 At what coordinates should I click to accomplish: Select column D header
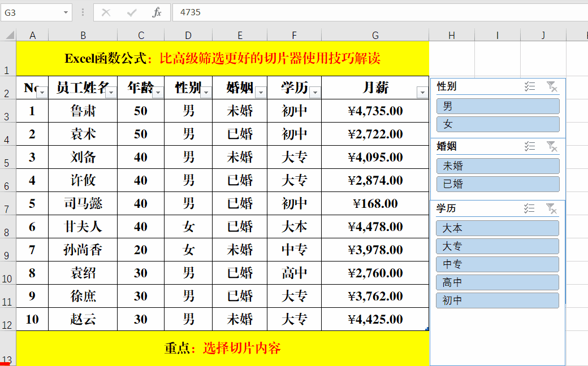coord(188,35)
